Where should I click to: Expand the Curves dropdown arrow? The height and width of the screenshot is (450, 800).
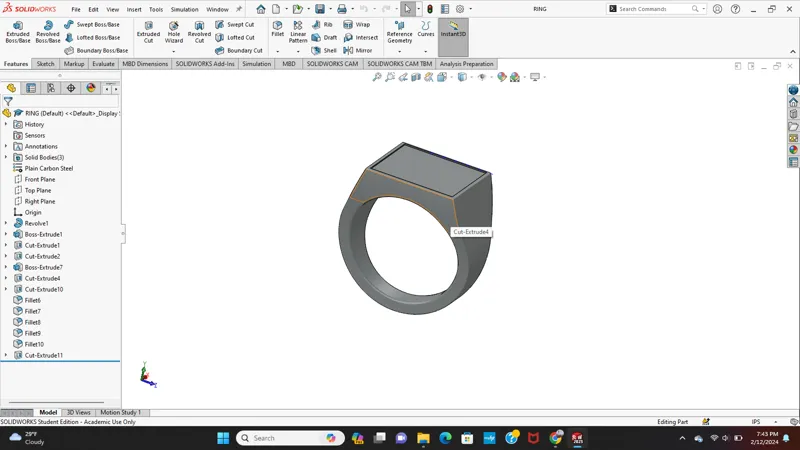tap(426, 52)
